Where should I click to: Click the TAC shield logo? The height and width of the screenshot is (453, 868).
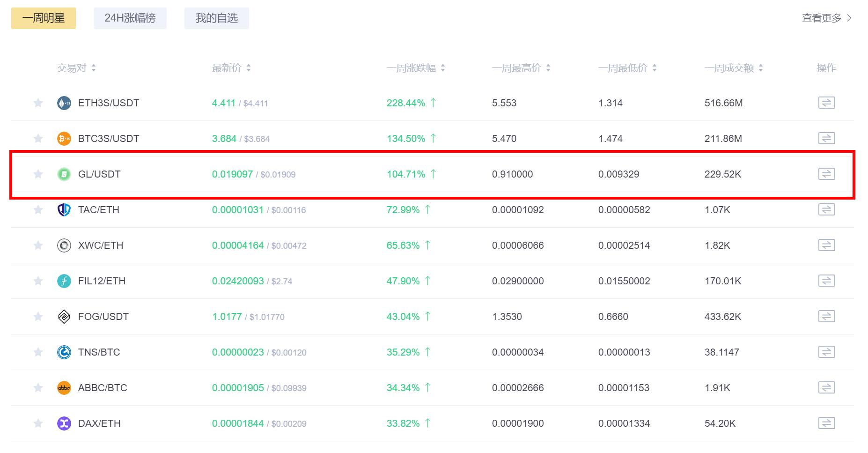coord(64,210)
